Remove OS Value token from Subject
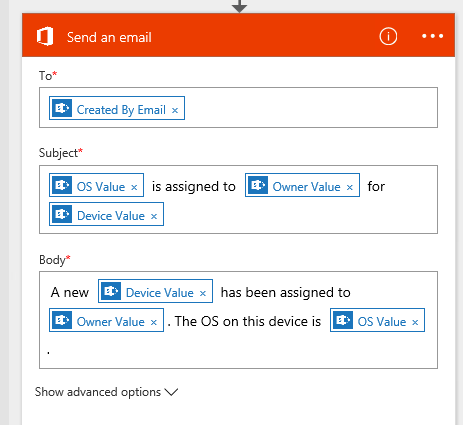The height and width of the screenshot is (425, 463). click(134, 187)
